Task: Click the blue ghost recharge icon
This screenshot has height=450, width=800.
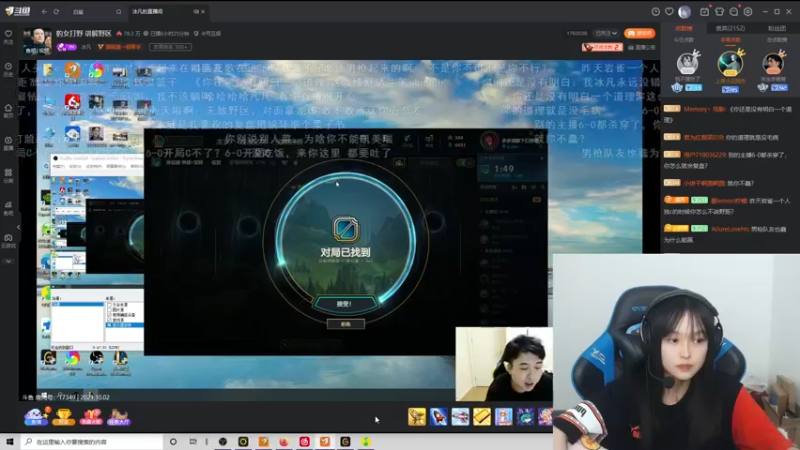Action: (36, 416)
